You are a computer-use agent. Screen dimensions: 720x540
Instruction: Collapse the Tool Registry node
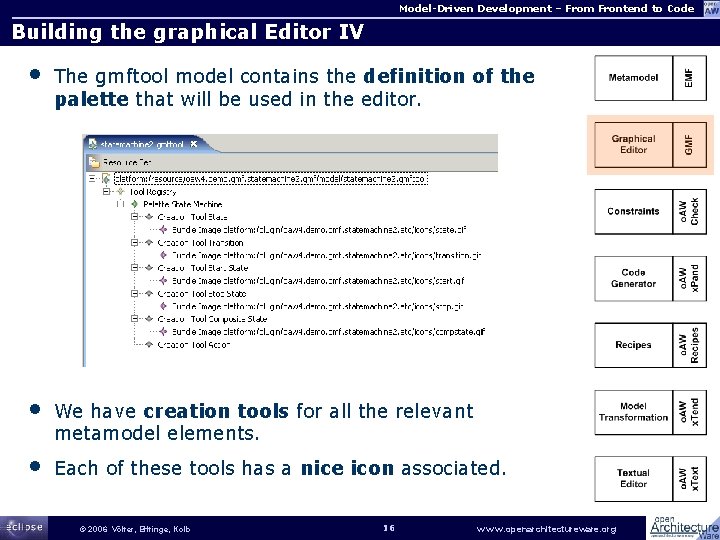107,191
